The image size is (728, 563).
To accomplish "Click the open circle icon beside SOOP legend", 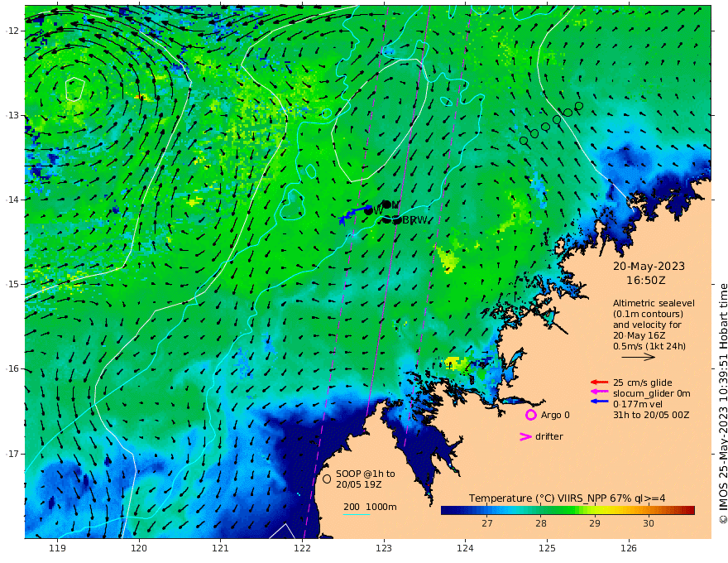I will [327, 479].
